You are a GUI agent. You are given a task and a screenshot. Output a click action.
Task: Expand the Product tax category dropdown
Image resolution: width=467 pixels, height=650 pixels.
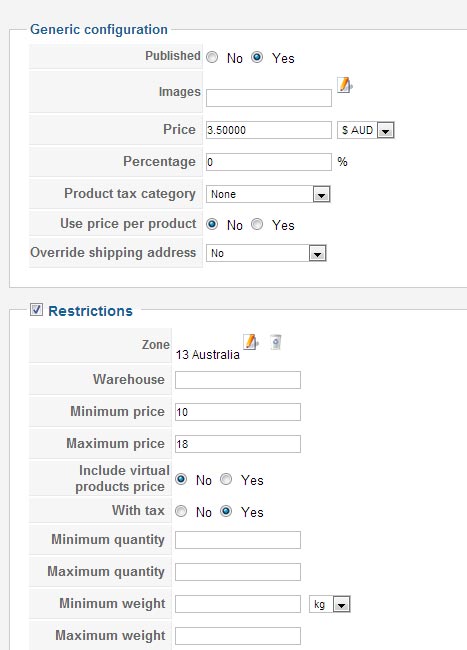(268, 194)
